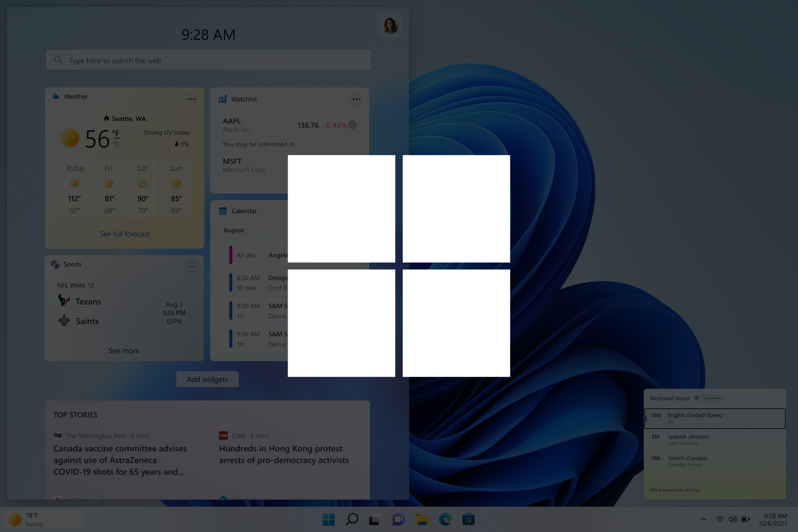Open the user profile picture in widgets
Viewport: 798px width, 532px height.
tap(390, 26)
